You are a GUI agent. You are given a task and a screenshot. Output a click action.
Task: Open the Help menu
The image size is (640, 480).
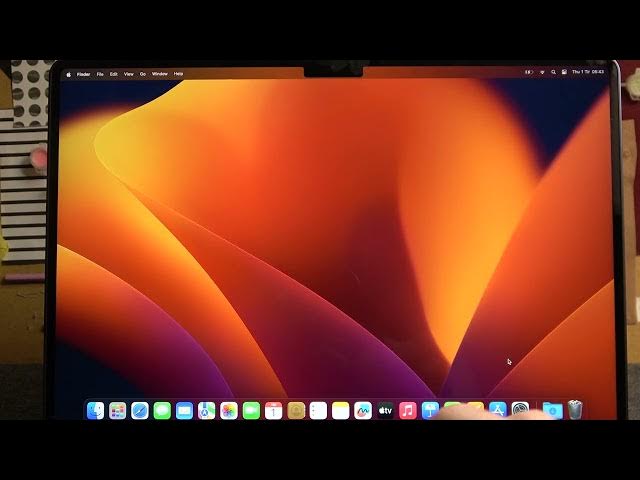(178, 74)
